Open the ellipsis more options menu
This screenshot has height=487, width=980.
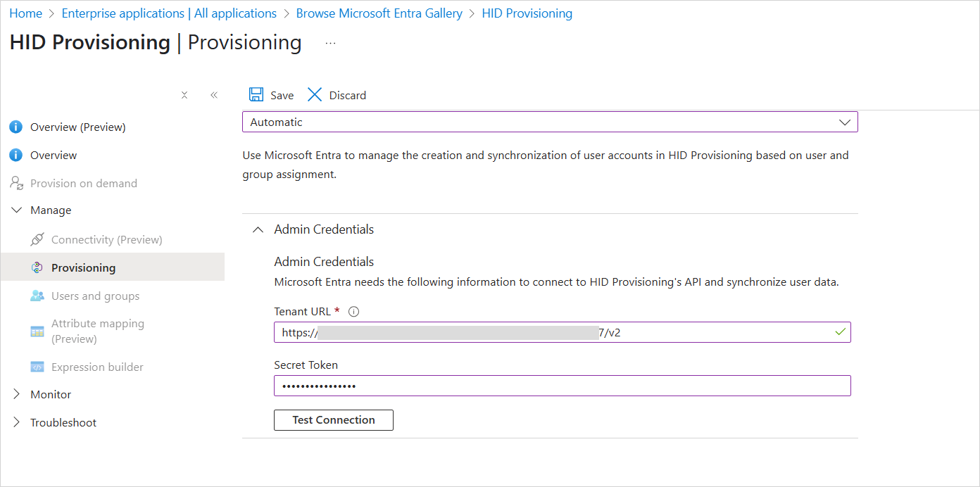tap(330, 43)
